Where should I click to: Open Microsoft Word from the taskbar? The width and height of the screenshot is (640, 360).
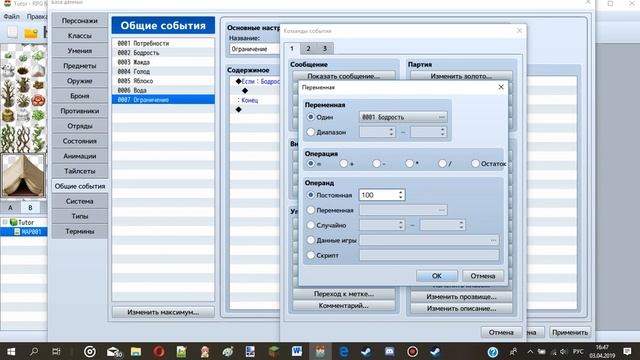point(296,351)
